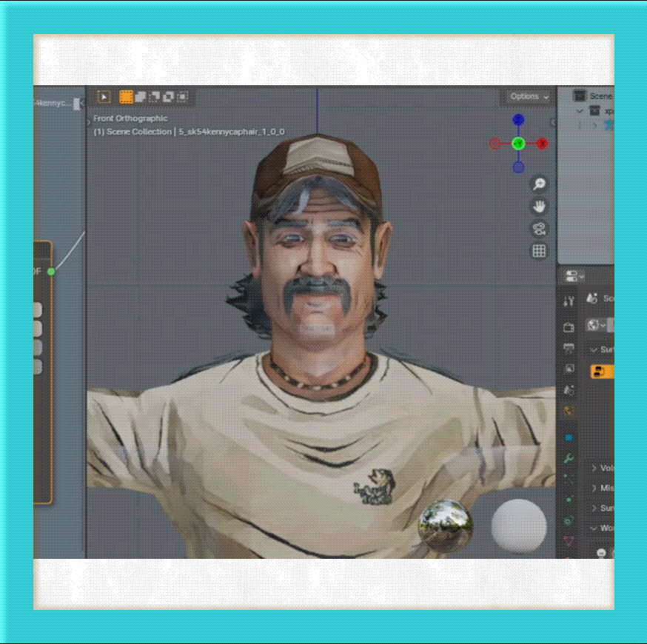Click the last input field on the node
The image size is (647, 644).
38,366
